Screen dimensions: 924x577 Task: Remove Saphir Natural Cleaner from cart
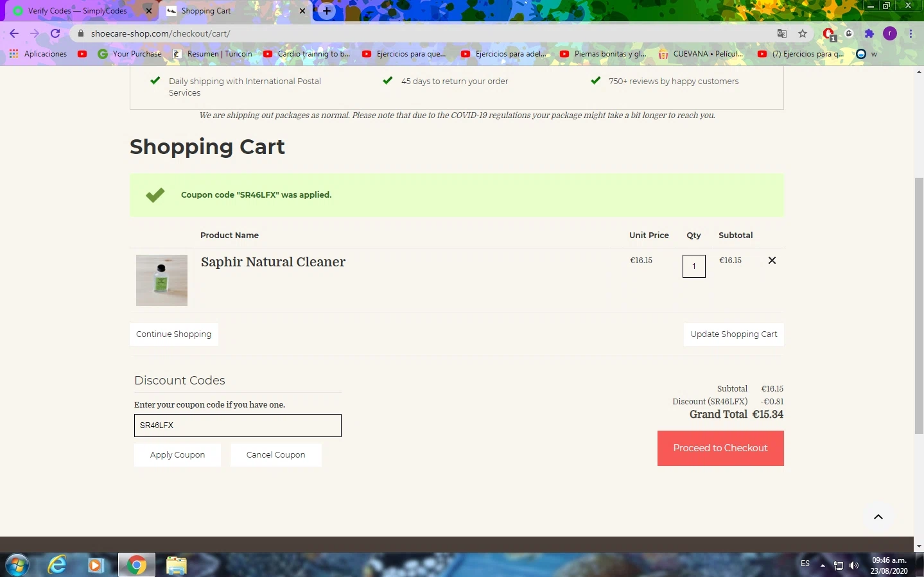772,260
